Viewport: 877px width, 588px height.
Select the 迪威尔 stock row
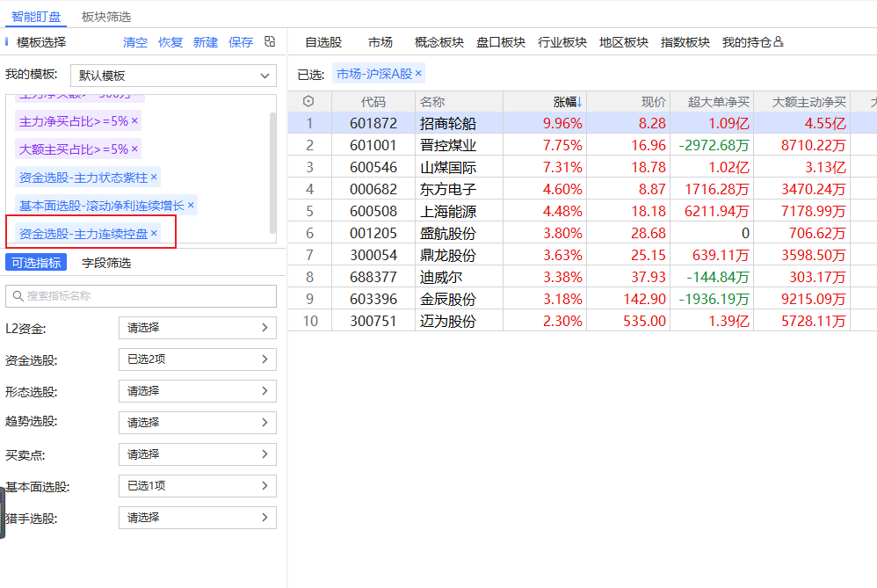pos(583,277)
